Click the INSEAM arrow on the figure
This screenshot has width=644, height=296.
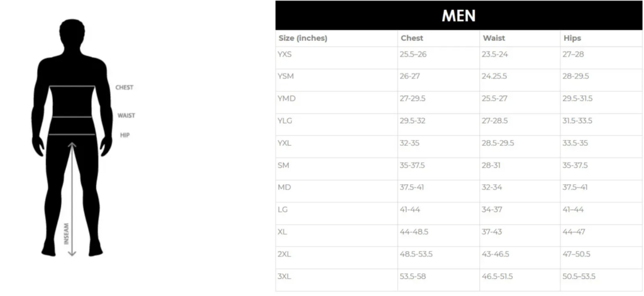point(72,199)
